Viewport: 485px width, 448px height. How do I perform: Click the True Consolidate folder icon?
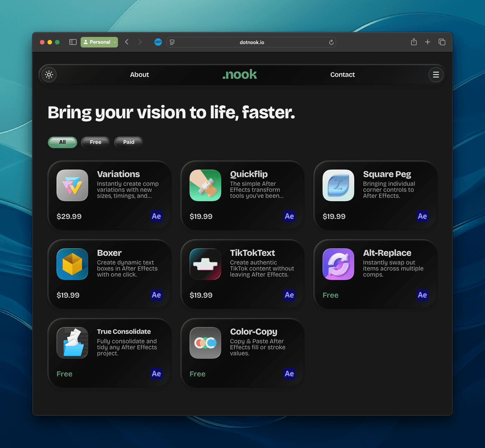tap(72, 343)
